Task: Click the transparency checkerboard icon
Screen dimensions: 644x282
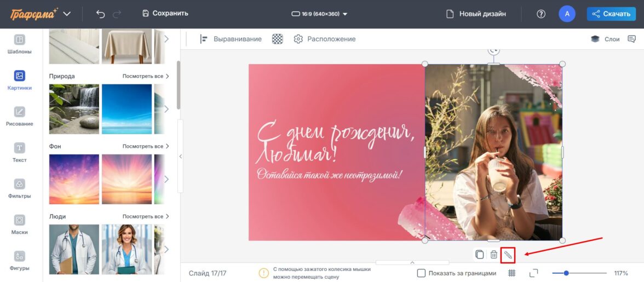Action: click(x=278, y=39)
